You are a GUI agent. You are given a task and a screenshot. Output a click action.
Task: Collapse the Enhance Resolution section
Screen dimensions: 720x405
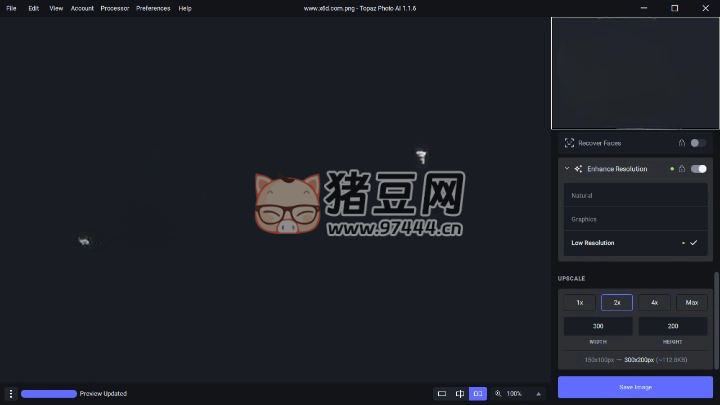567,169
